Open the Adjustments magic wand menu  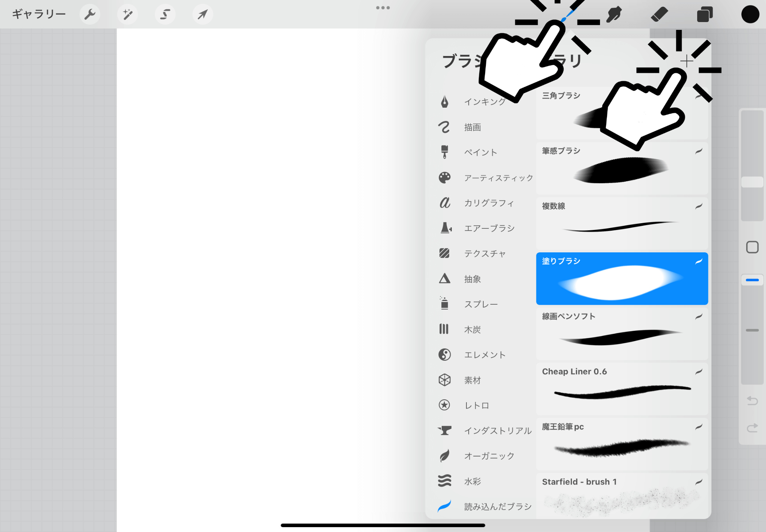tap(128, 14)
